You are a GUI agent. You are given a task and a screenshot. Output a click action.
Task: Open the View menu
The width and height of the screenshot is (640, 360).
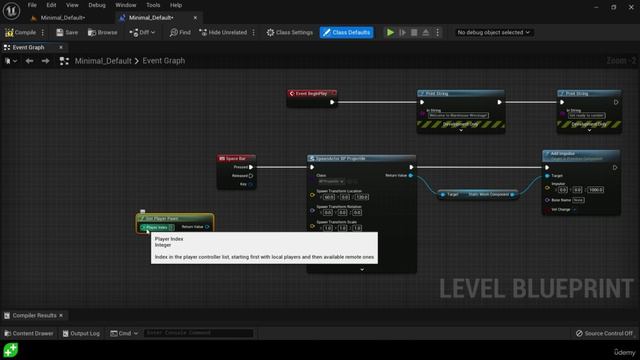[72, 5]
